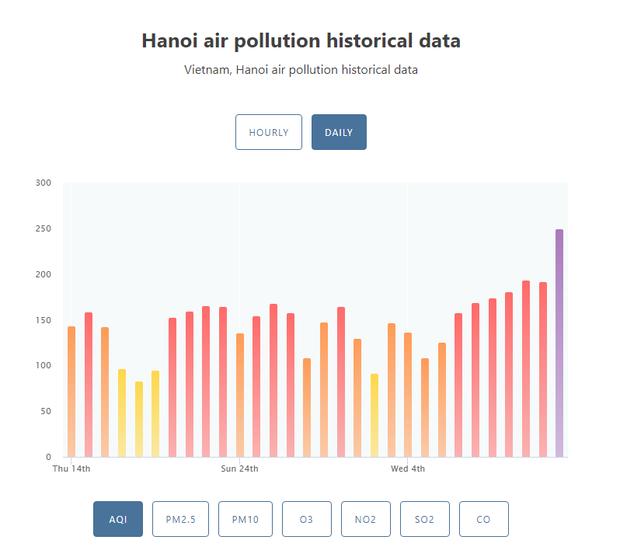The image size is (620, 547).
Task: Show PM2.5 historical data
Action: [x=180, y=519]
